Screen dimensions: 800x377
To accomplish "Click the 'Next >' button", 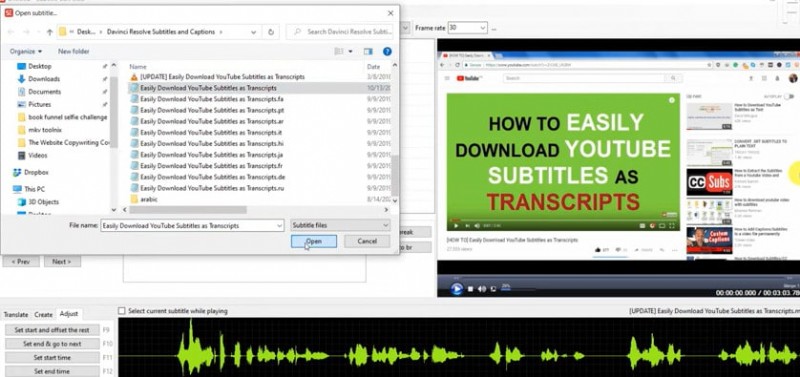I will [x=62, y=262].
